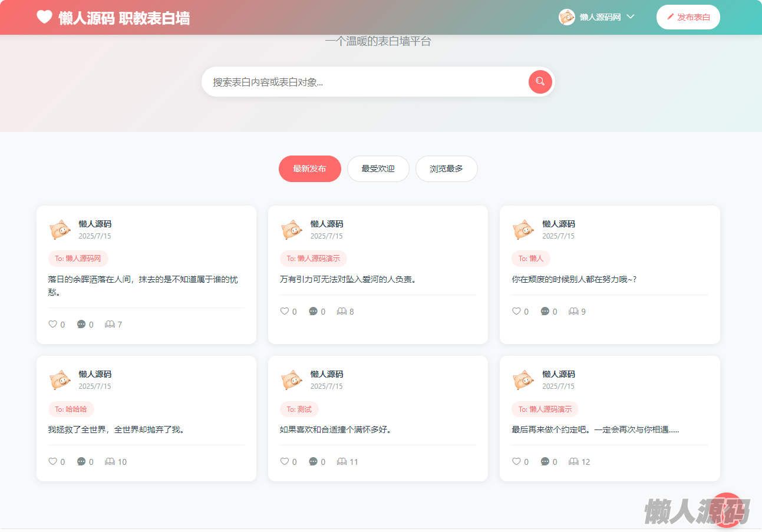The height and width of the screenshot is (532, 762).
Task: Click the avatar on the 万有引力 post
Action: point(292,230)
